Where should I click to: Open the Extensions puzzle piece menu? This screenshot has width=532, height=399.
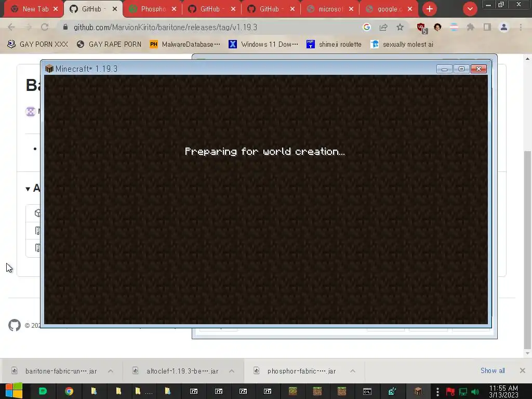click(x=470, y=27)
